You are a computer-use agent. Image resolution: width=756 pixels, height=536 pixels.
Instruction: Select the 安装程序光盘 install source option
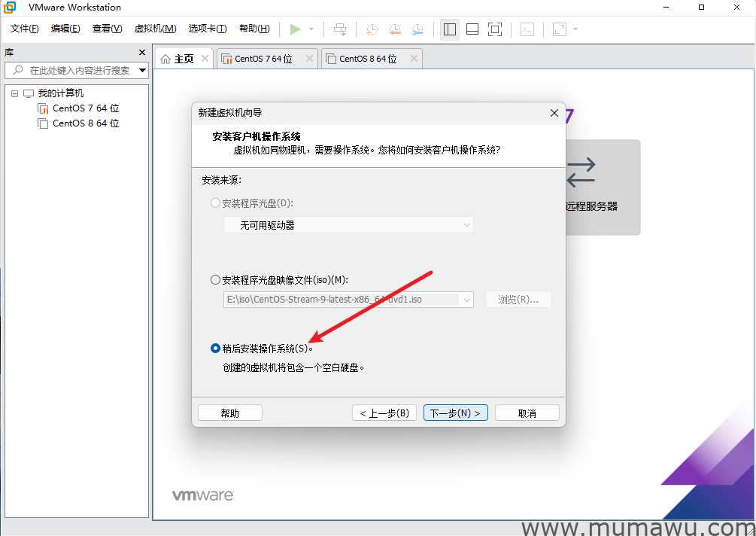click(216, 203)
